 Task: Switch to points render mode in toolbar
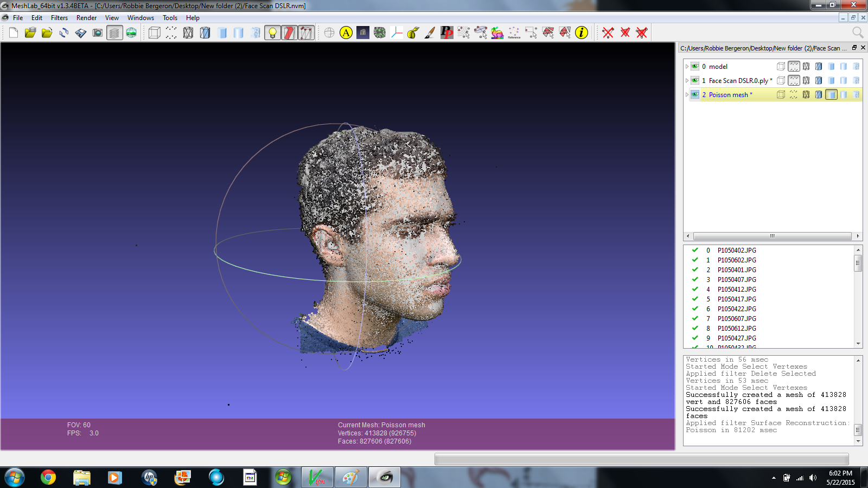tap(171, 33)
